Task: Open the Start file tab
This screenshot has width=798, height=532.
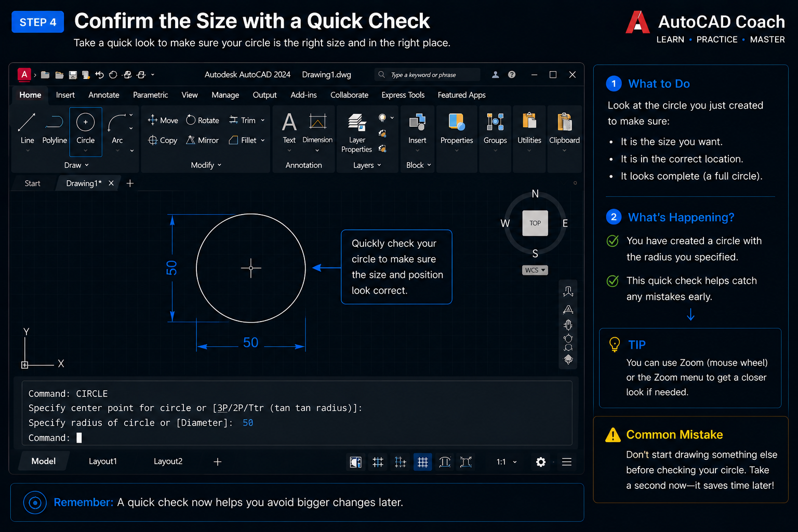Action: pyautogui.click(x=32, y=183)
